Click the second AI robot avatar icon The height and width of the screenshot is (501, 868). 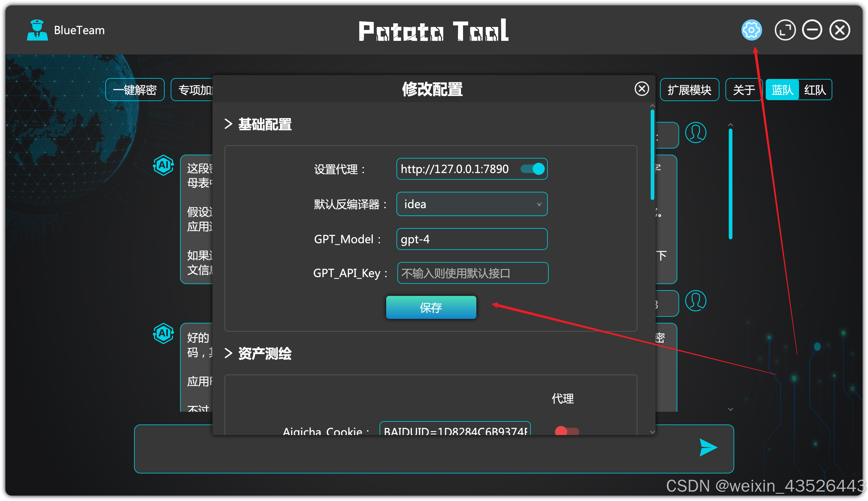(163, 333)
